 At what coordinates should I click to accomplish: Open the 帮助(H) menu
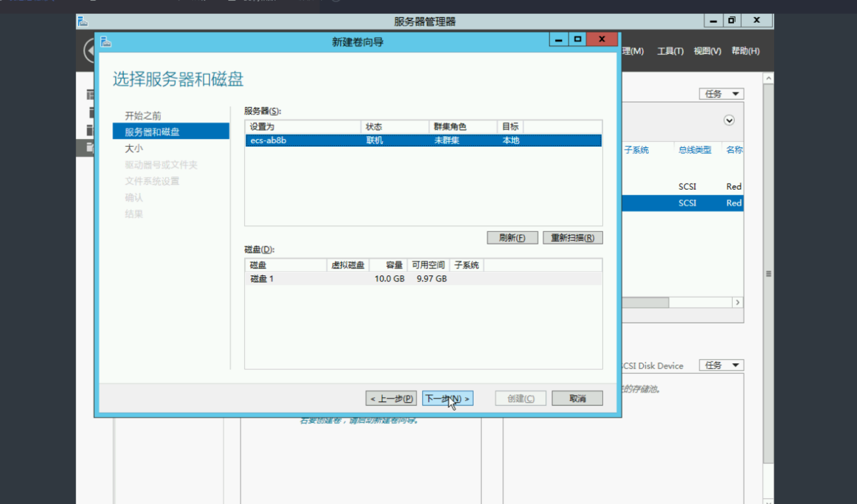coord(745,51)
